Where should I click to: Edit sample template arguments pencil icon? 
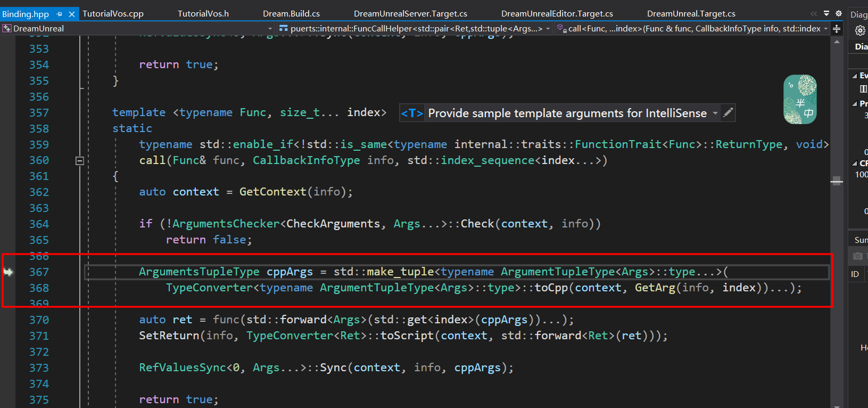[x=729, y=112]
